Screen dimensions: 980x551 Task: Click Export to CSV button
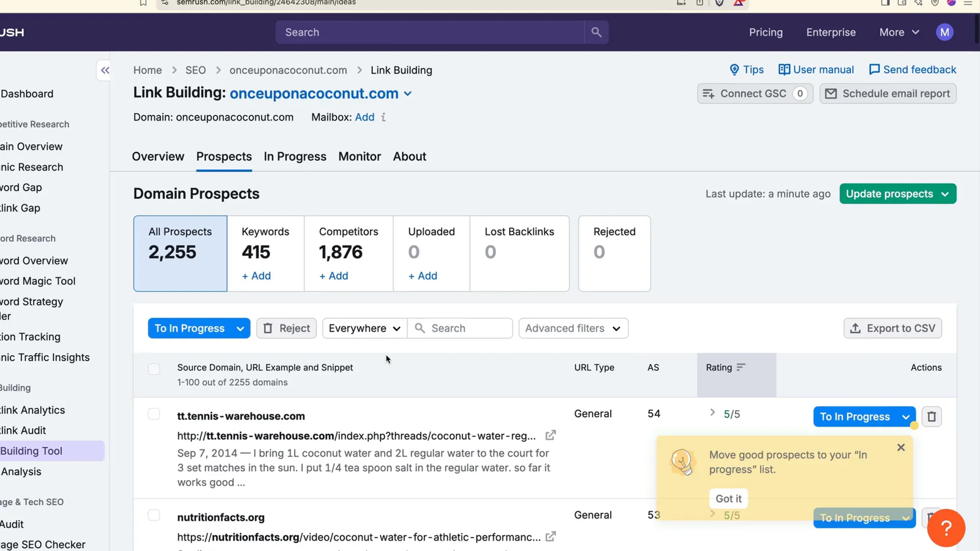coord(892,328)
